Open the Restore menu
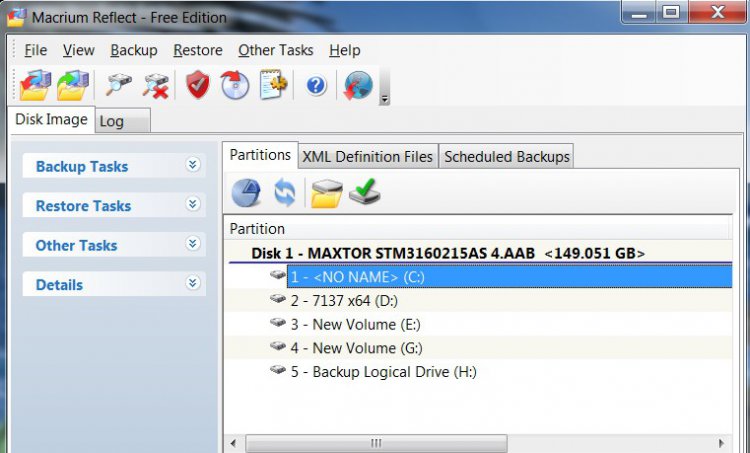The width and height of the screenshot is (750, 453). point(198,50)
